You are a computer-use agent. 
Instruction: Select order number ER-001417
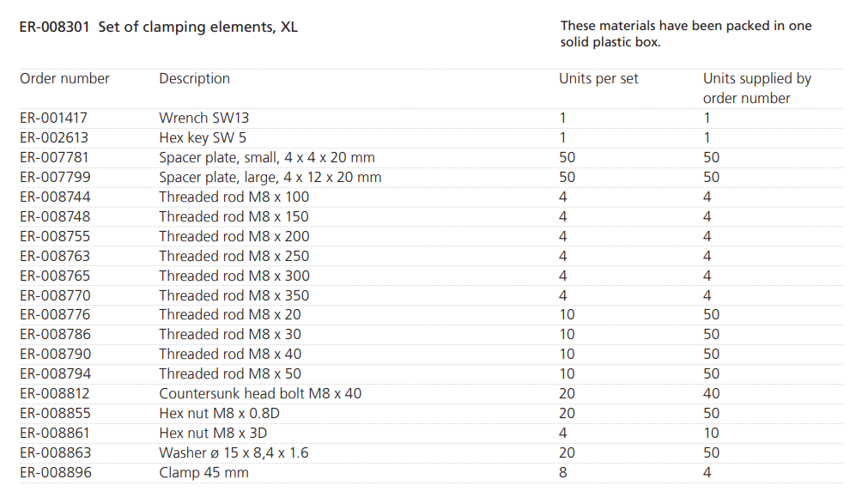point(54,118)
